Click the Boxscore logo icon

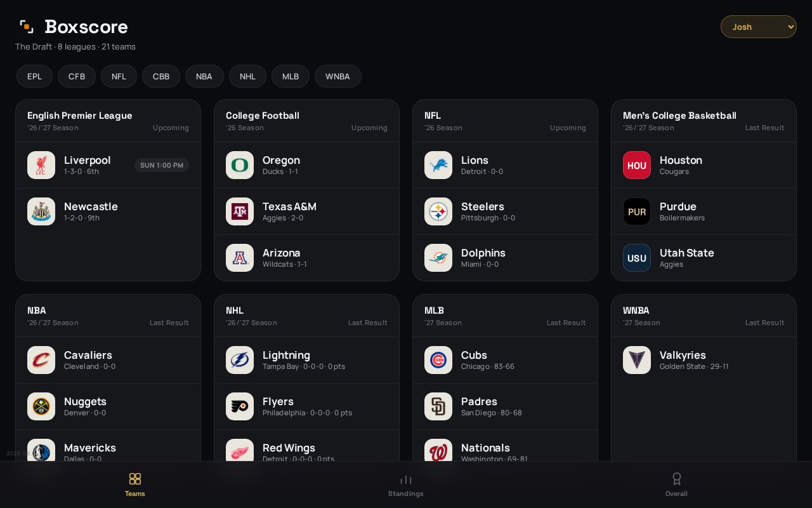tap(27, 27)
